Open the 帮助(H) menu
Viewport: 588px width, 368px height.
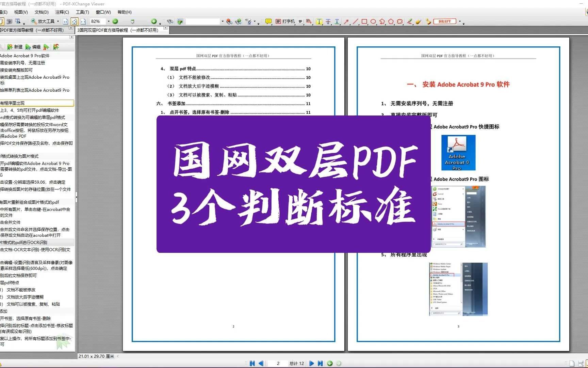(125, 12)
